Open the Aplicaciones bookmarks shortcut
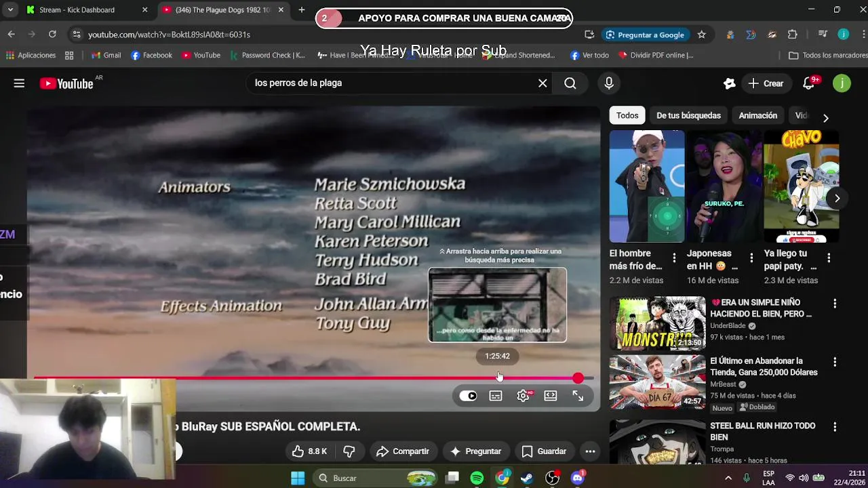 coord(31,56)
